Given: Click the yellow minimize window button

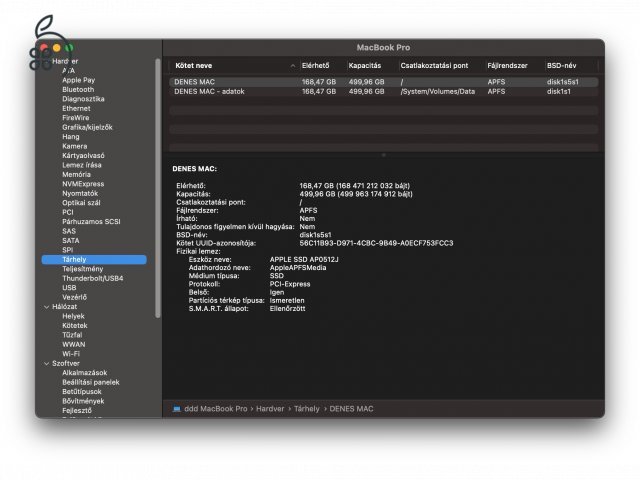Looking at the screenshot, I should [57, 48].
